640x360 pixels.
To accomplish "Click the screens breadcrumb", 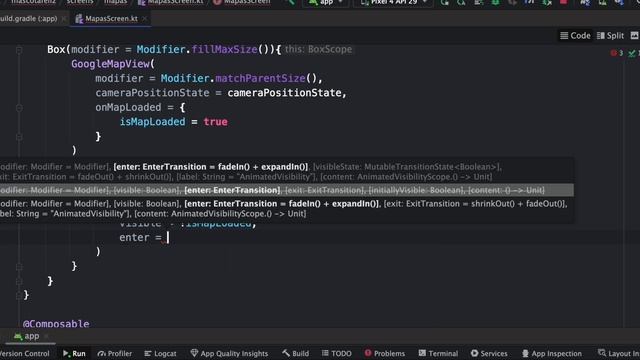I will tap(80, 2).
